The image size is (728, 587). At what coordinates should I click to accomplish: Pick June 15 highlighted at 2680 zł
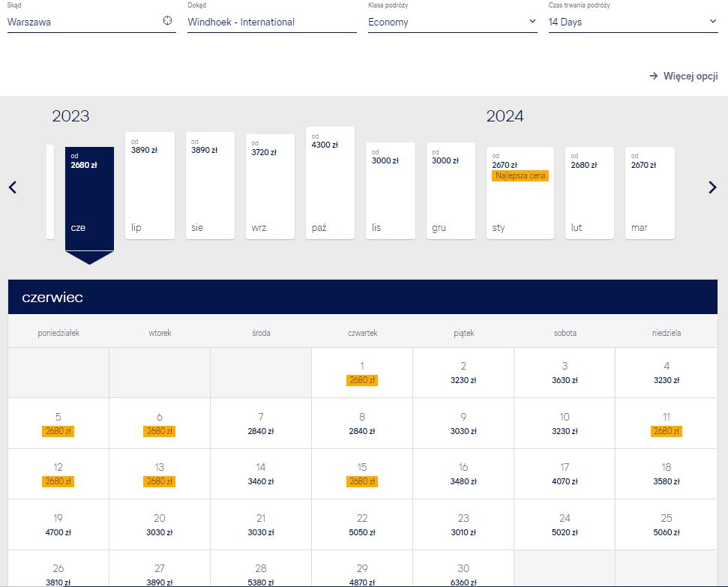coord(362,474)
